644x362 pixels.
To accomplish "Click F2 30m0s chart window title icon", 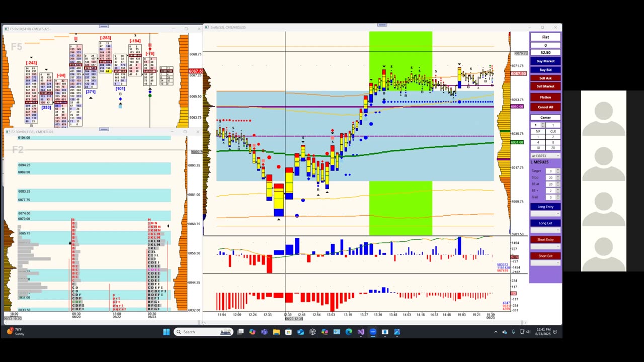I will (8, 132).
